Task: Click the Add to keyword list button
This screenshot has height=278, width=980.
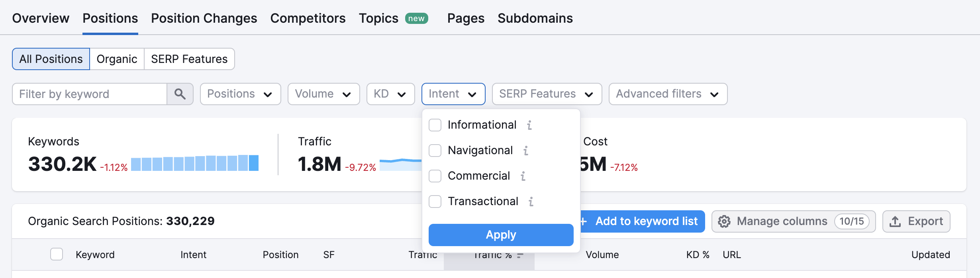Action: pos(642,221)
